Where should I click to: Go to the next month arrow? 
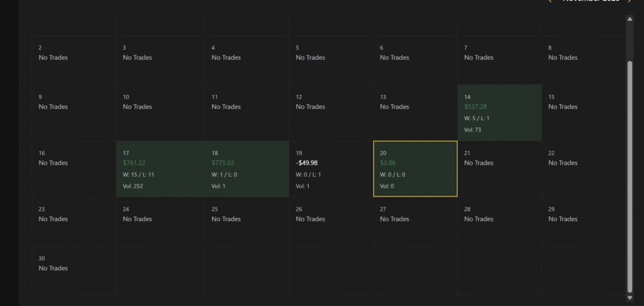(630, 1)
